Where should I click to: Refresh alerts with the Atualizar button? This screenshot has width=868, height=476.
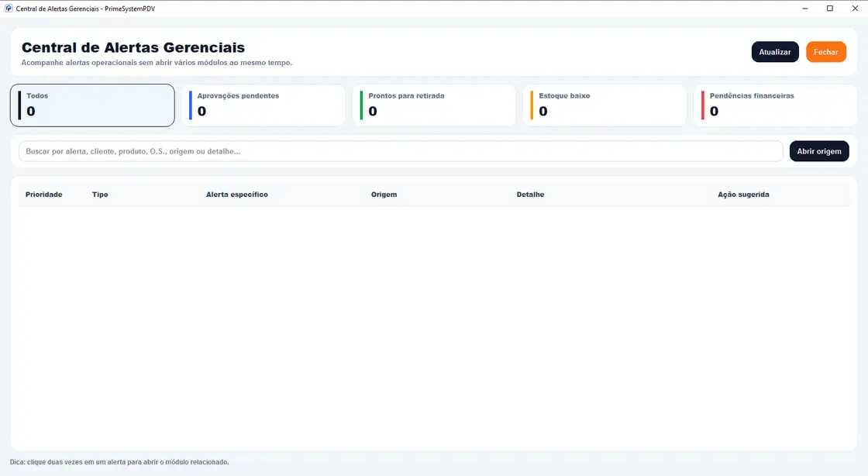click(775, 52)
